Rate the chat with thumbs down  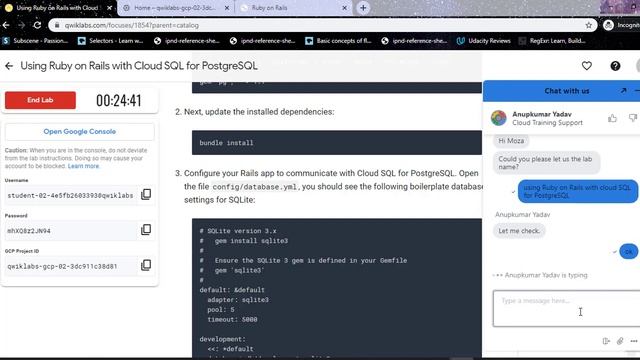point(633,118)
